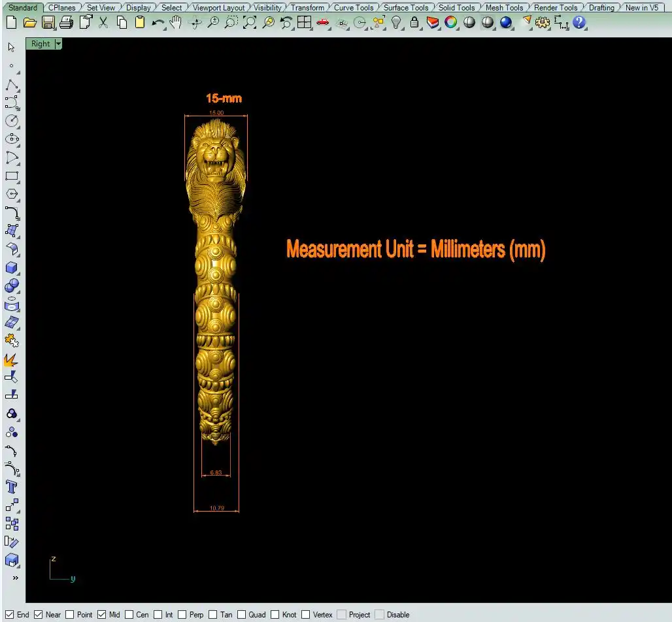Click the Box solid tool icon
The width and height of the screenshot is (672, 622).
(12, 268)
